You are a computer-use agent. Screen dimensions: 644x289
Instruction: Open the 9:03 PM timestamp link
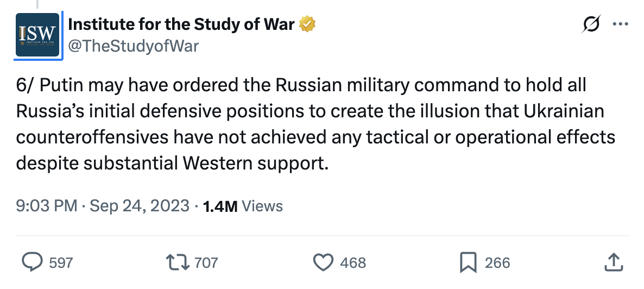[x=46, y=206]
